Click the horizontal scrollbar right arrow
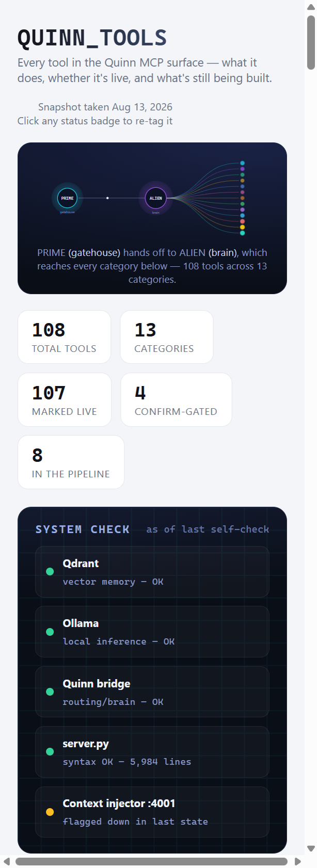The height and width of the screenshot is (868, 317). [298, 861]
